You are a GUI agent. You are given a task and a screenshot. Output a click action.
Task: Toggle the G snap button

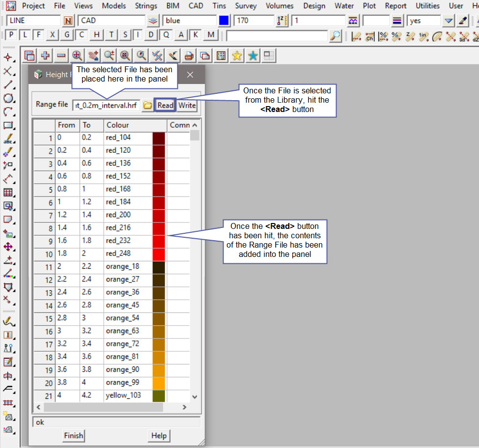pyautogui.click(x=68, y=35)
